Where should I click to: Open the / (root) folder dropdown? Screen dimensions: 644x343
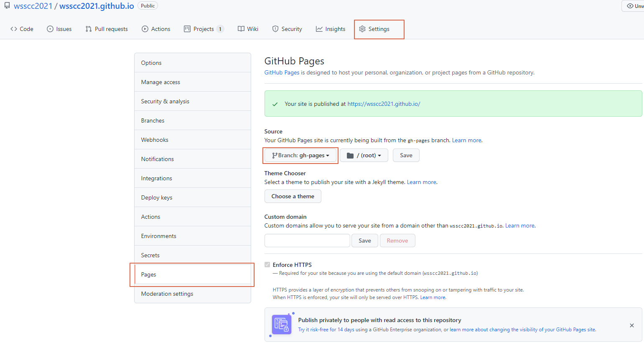point(364,155)
